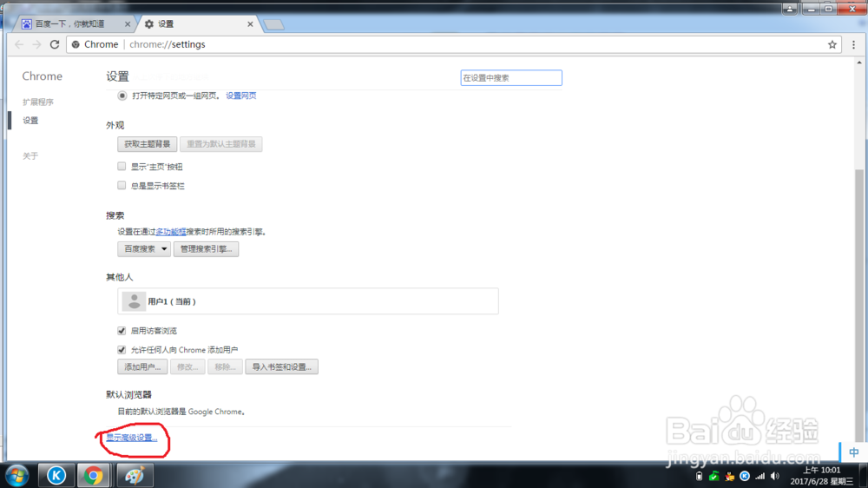The height and width of the screenshot is (488, 868).
Task: Uncheck enable guest browsing
Action: pos(122,331)
